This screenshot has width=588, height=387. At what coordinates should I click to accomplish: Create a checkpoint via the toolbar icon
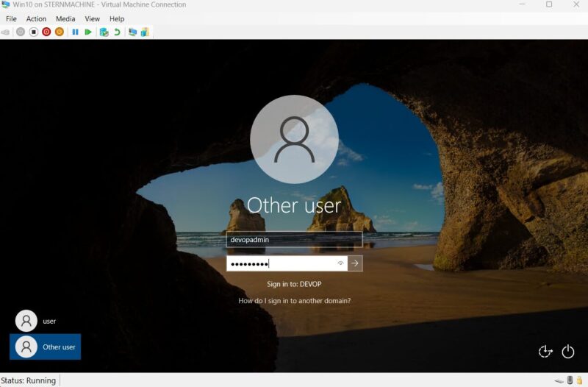point(104,32)
